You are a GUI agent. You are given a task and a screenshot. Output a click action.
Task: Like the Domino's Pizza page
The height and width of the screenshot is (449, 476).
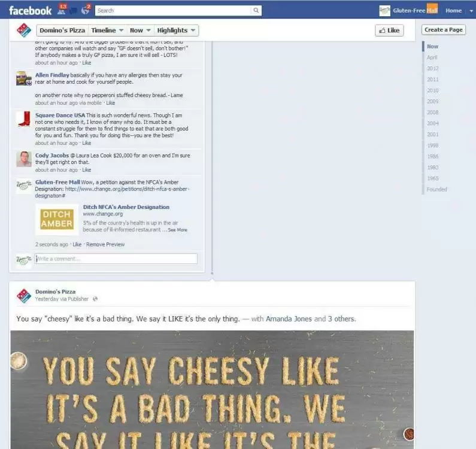point(389,31)
